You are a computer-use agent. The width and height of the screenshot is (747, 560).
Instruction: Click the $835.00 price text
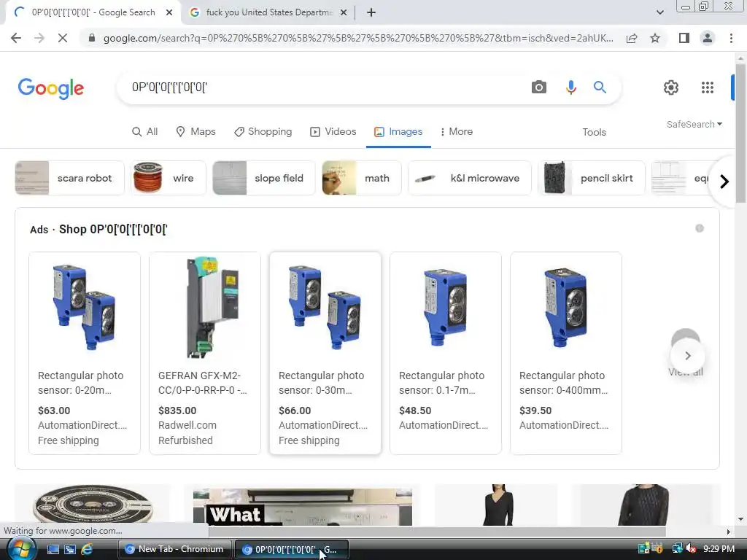click(x=177, y=411)
